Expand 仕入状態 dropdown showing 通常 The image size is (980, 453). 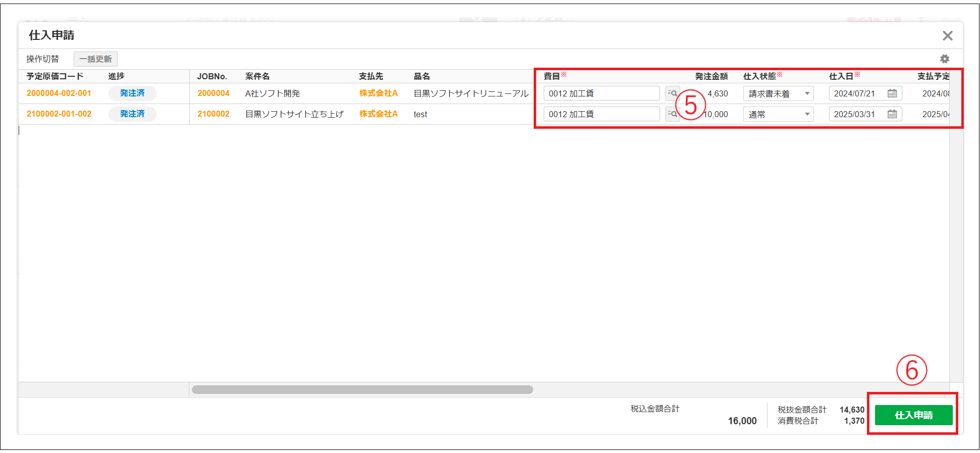click(778, 114)
